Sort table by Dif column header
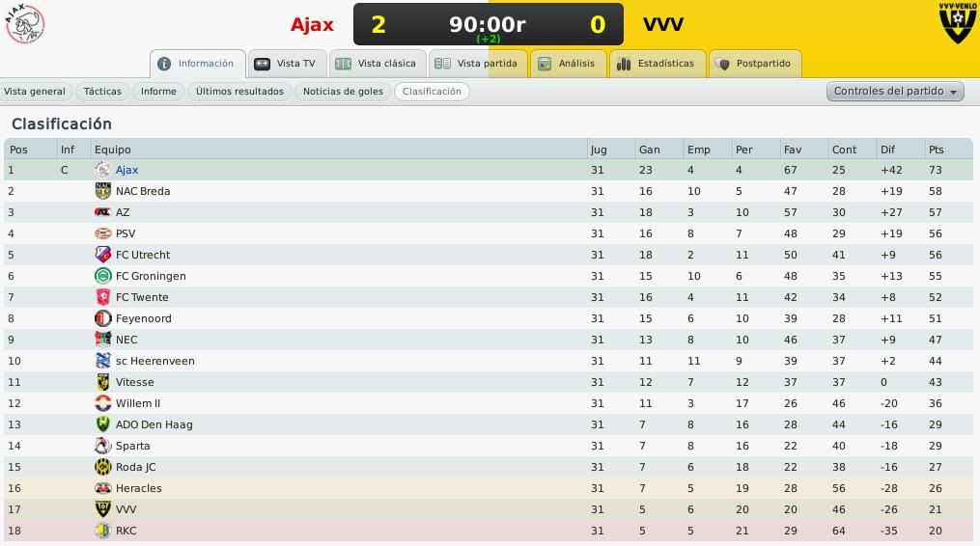 [887, 150]
